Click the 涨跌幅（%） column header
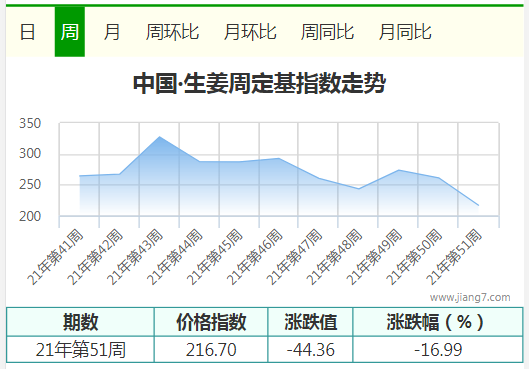Viewport: 529px width, 369px height. pyautogui.click(x=438, y=322)
